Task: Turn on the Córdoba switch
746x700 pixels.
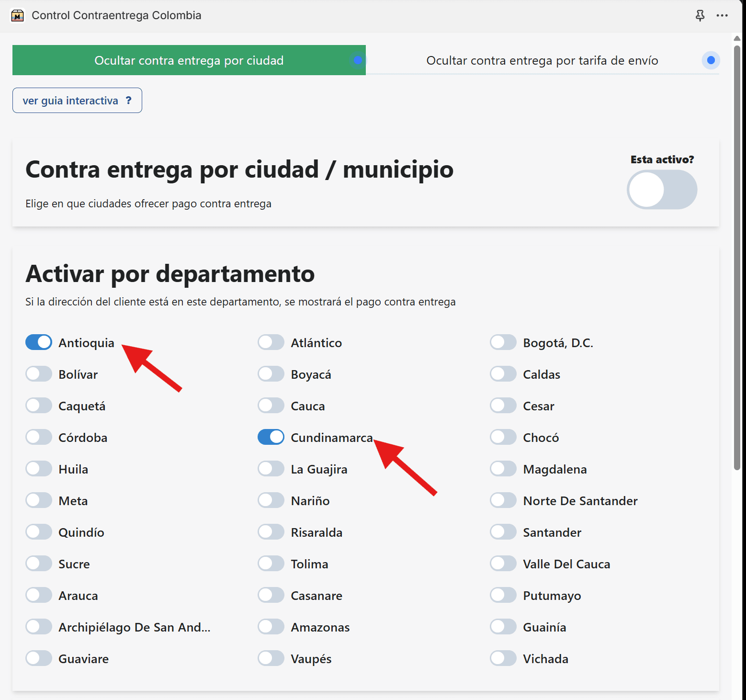Action: point(39,437)
